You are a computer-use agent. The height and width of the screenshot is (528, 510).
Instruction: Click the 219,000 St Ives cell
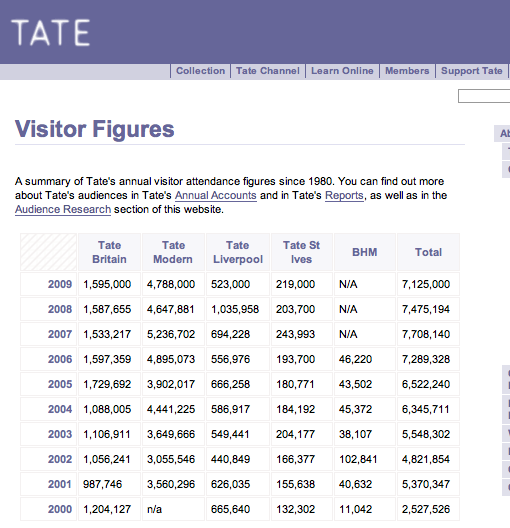pos(302,284)
